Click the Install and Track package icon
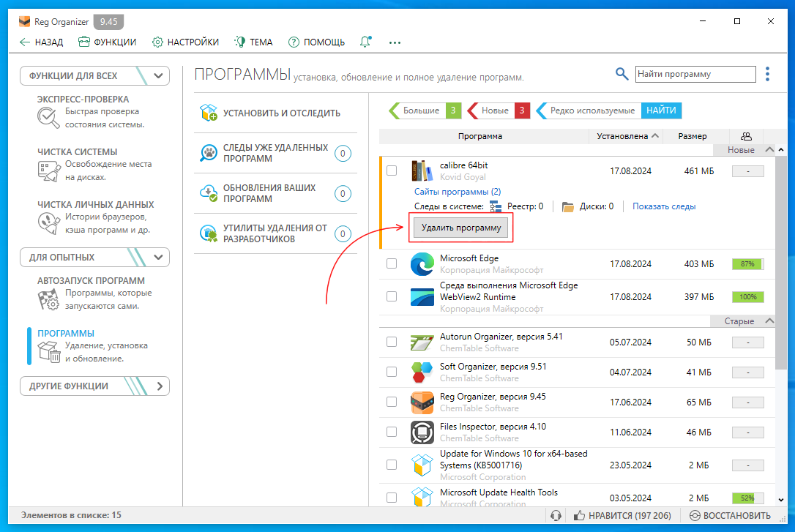This screenshot has width=795, height=532. pos(209,113)
